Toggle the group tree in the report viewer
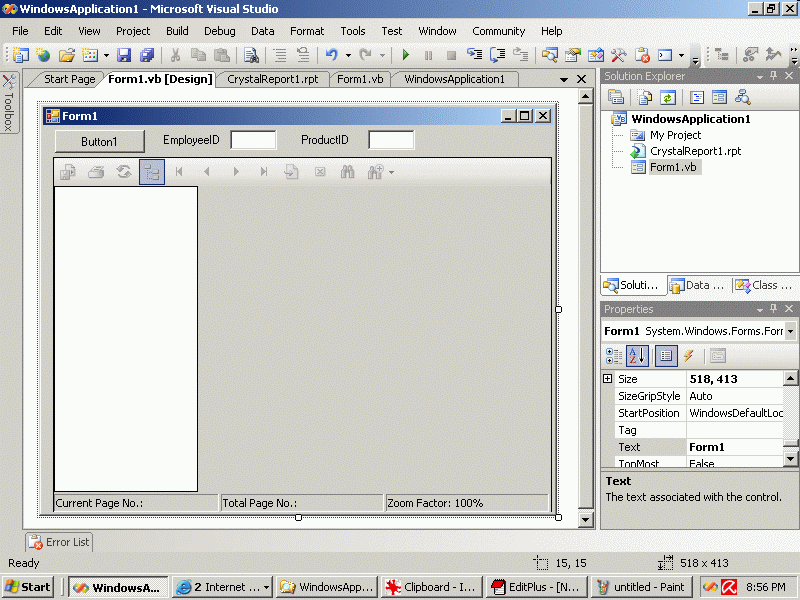Screen dimensions: 800x600 pyautogui.click(x=152, y=172)
